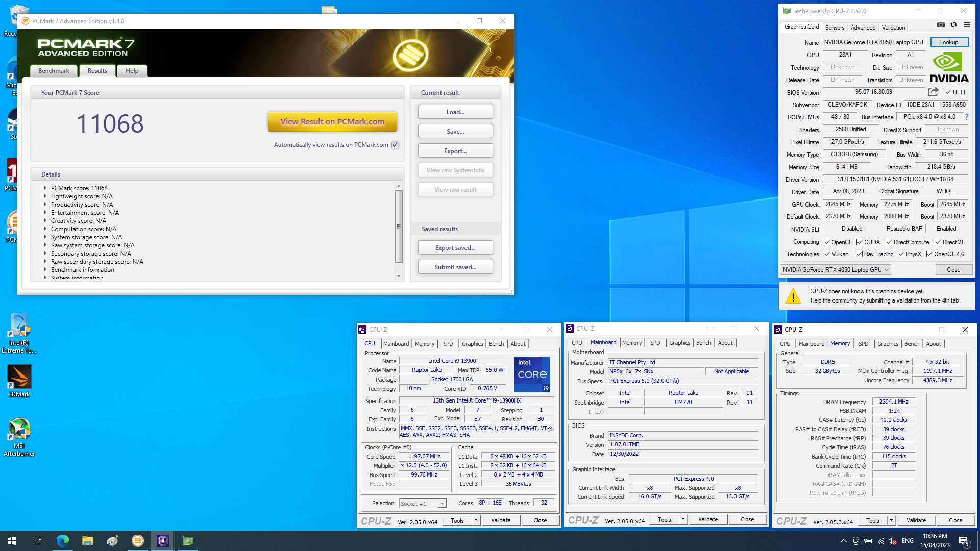
Task: Click the paint app taskbar icon
Action: [113, 541]
